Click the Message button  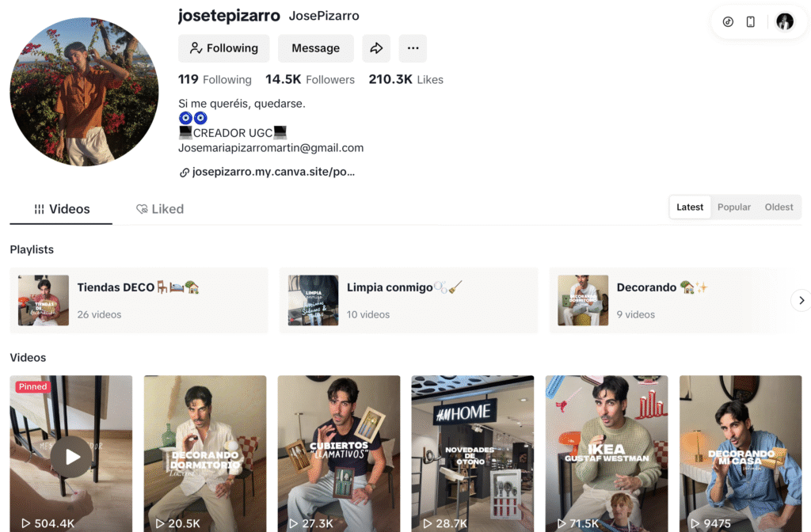point(315,48)
